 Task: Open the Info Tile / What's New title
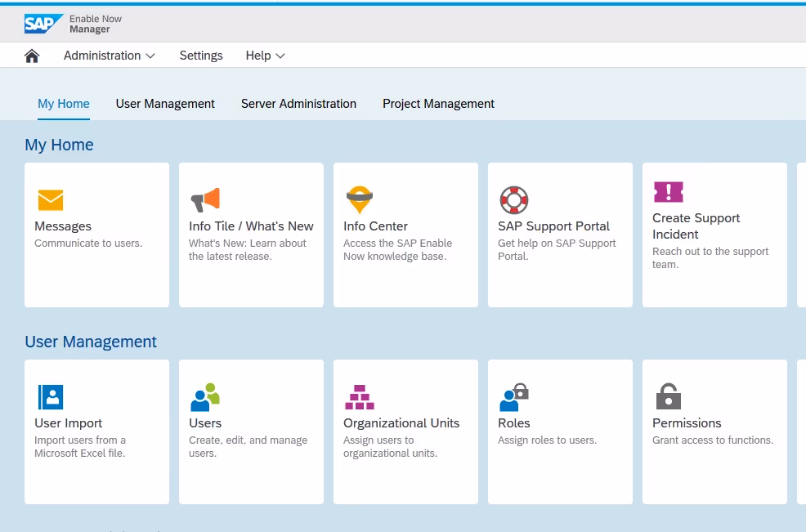[x=251, y=226]
